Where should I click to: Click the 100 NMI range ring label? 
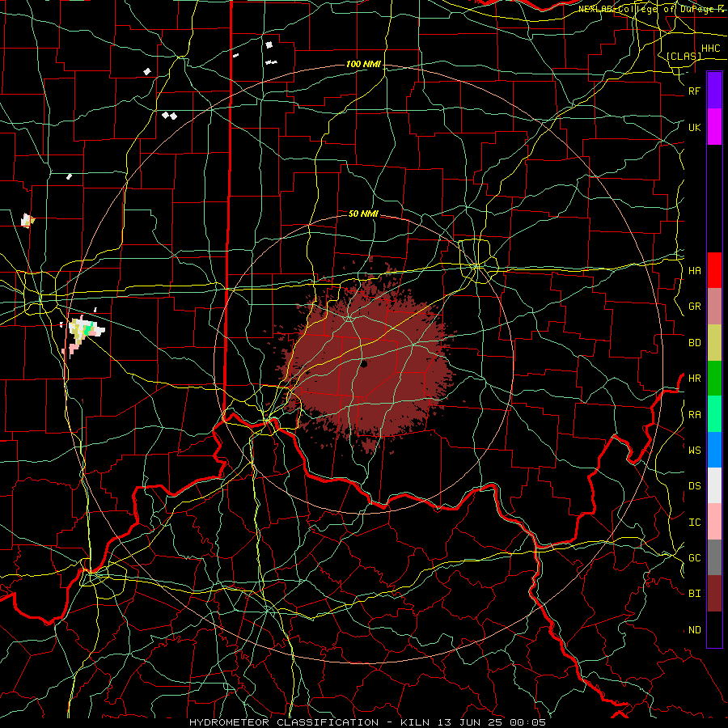tap(363, 64)
